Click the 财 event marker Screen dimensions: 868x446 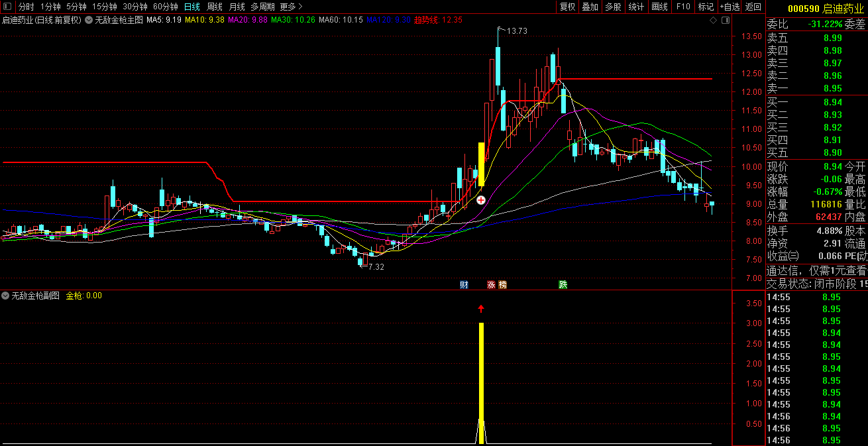point(464,285)
